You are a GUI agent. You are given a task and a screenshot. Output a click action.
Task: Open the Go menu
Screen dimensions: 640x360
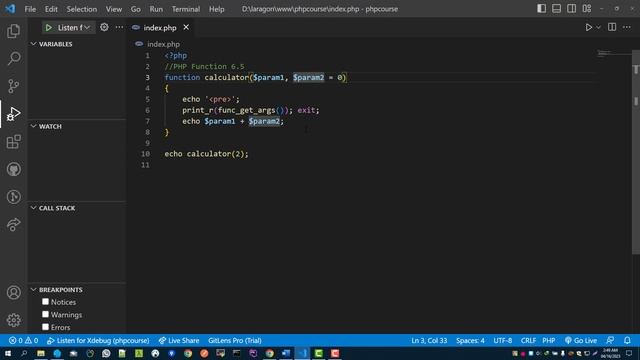tap(136, 9)
